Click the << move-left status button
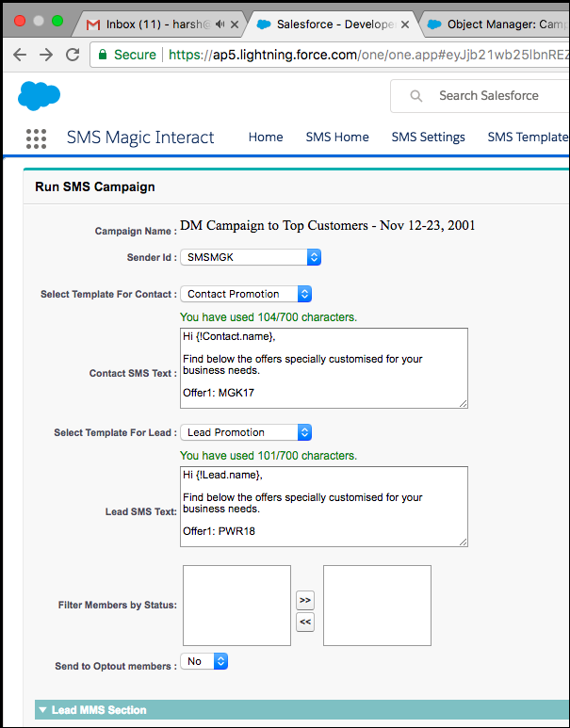 pos(305,622)
